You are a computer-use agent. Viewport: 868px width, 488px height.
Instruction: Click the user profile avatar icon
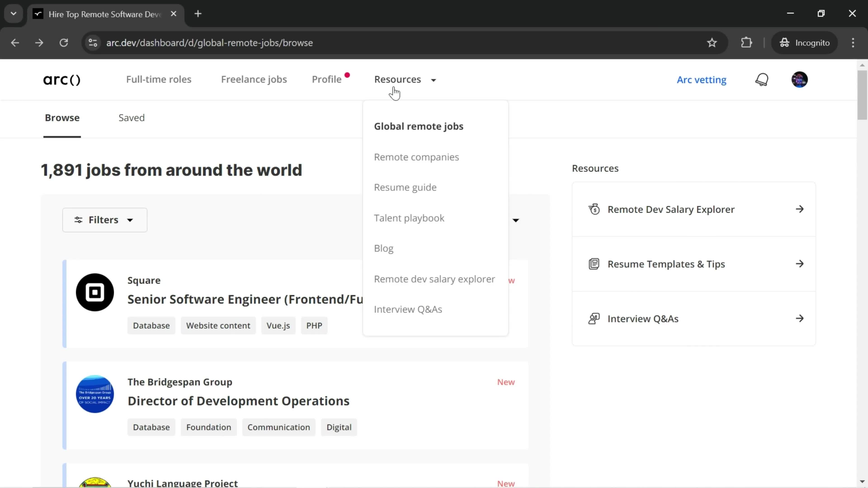[800, 79]
